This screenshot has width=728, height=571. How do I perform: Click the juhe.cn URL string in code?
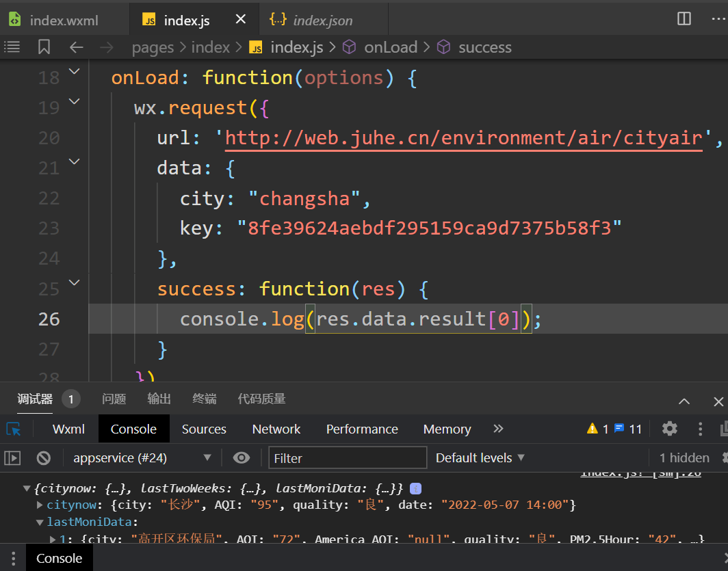[x=463, y=138]
